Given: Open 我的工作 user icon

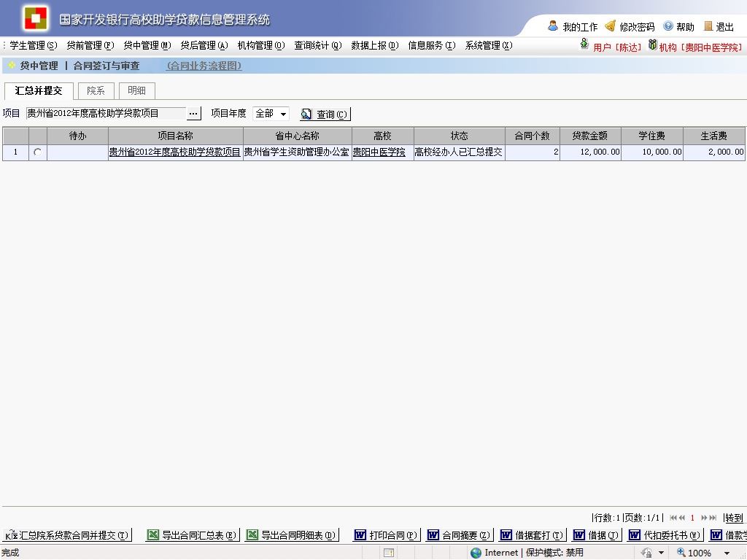Looking at the screenshot, I should coord(553,26).
